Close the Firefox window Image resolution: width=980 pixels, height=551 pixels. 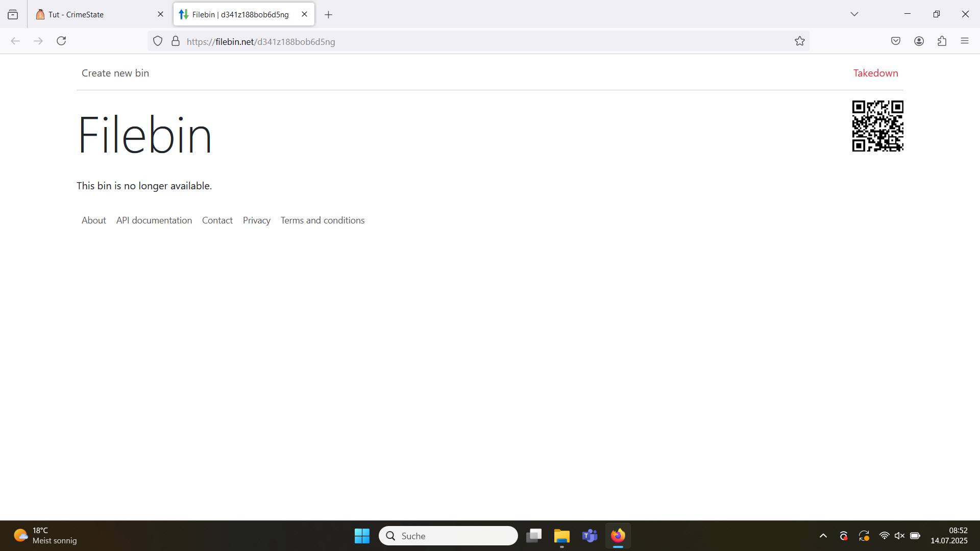click(x=965, y=14)
